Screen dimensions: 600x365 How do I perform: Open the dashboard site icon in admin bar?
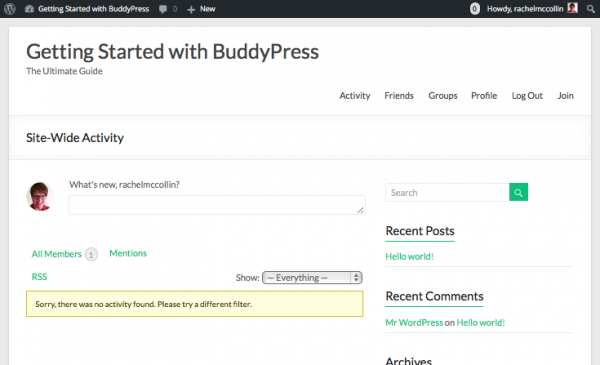pos(29,9)
